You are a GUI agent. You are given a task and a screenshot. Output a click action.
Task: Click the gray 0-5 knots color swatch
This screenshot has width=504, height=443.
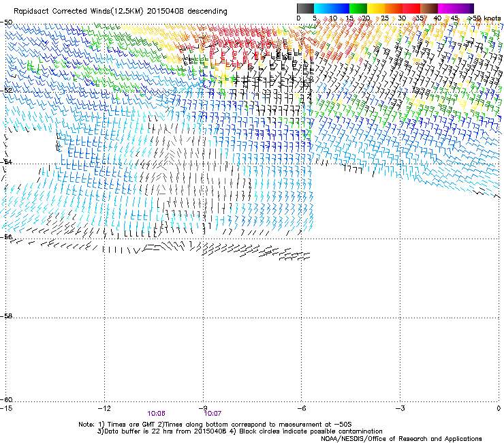(305, 8)
